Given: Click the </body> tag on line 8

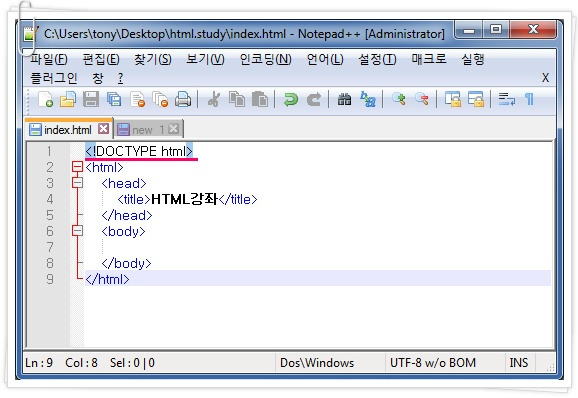Looking at the screenshot, I should (x=126, y=263).
